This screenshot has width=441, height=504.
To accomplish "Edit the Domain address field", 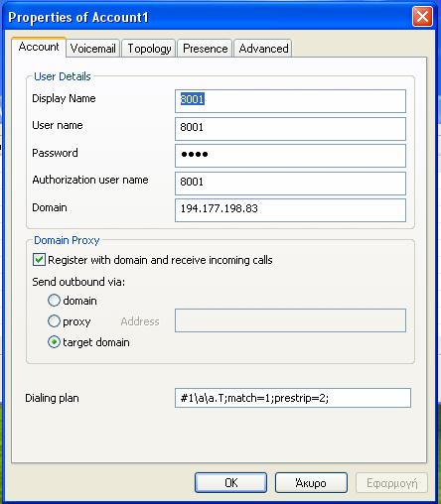I will click(290, 210).
